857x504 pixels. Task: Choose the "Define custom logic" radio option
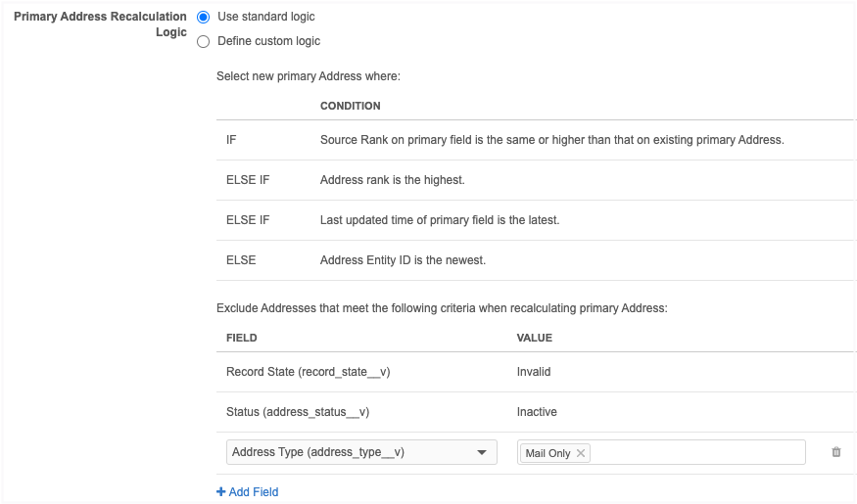pos(204,41)
